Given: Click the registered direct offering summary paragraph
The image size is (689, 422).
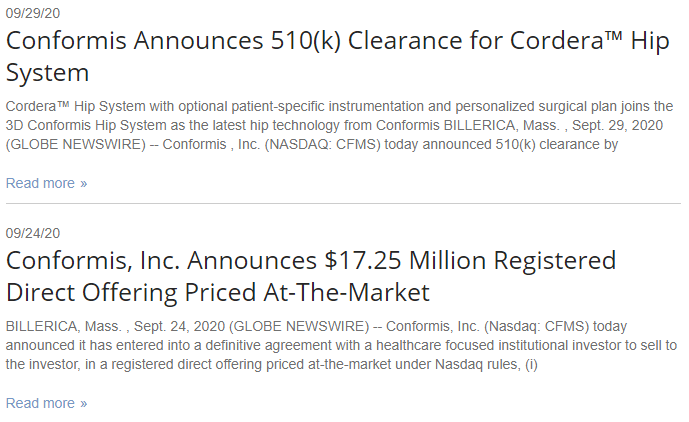Looking at the screenshot, I should pyautogui.click(x=341, y=345).
